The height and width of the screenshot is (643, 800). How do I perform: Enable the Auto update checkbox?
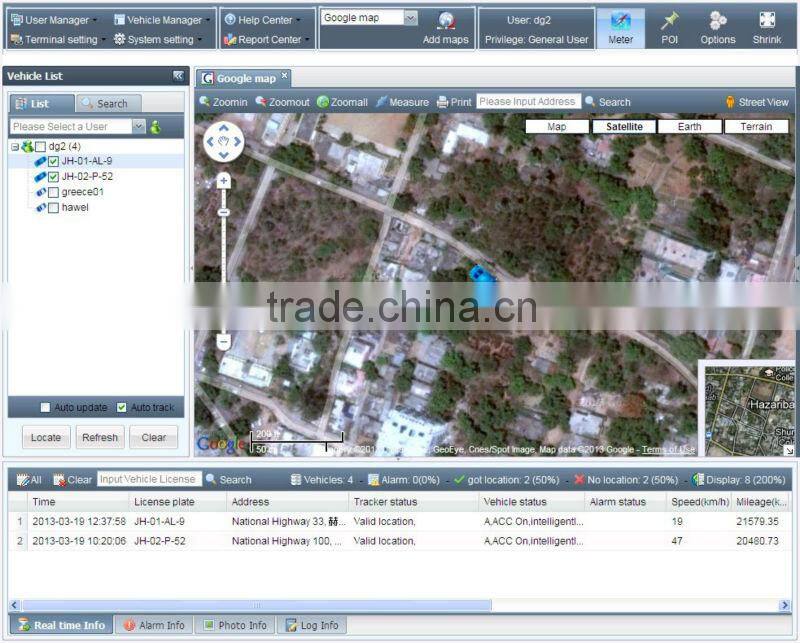point(44,407)
